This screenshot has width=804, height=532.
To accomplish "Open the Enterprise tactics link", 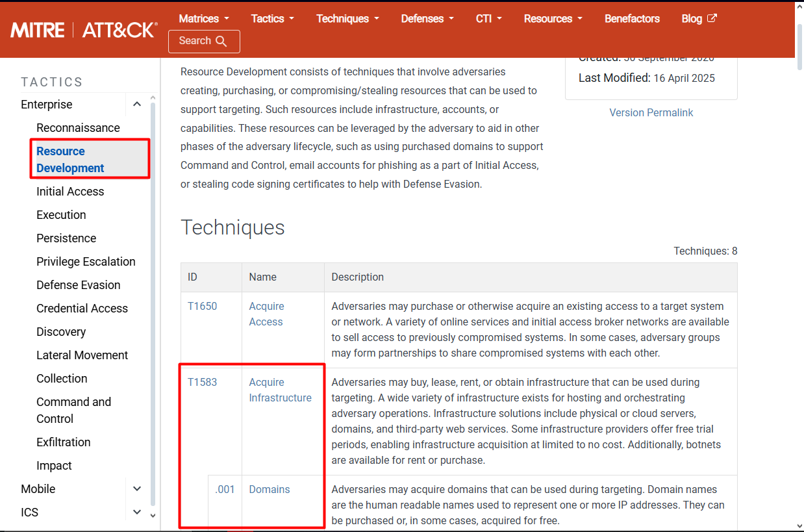I will tap(47, 105).
